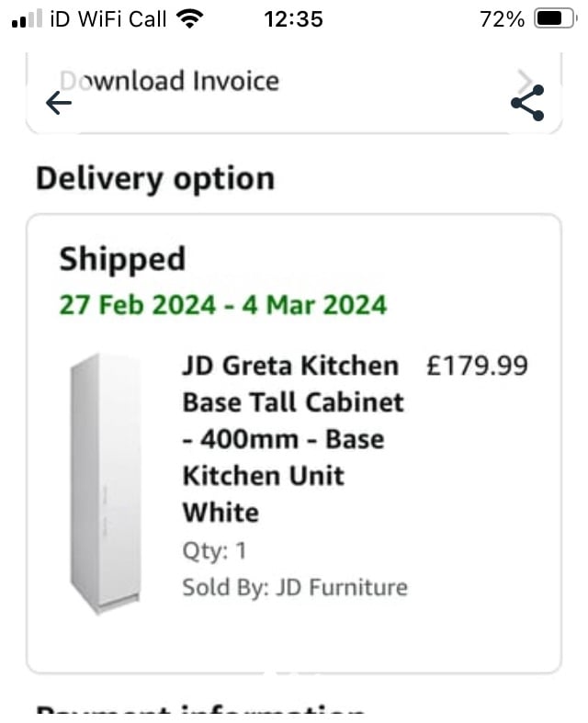Open JD Greta Kitchen Base Tall Cabinet title
588x723 pixels.
tap(293, 439)
